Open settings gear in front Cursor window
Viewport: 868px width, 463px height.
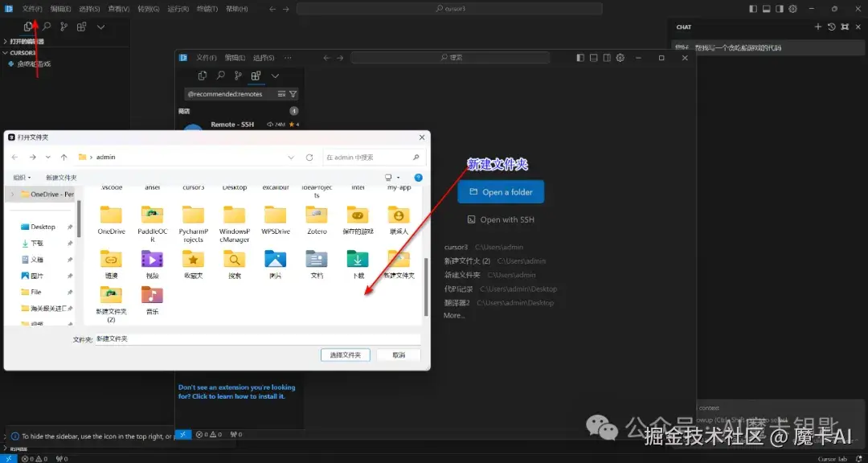tap(620, 58)
